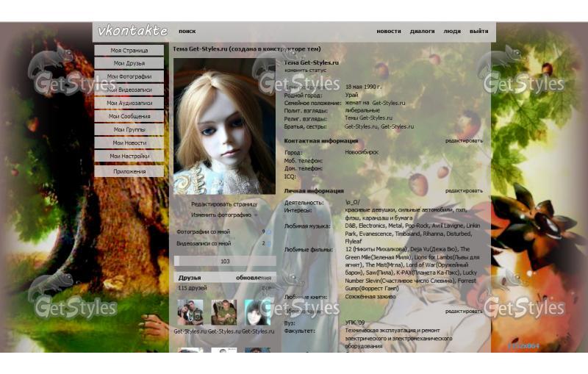Viewport: 588px width, 374px height.
Task: Open the profile photo of the doll
Action: pos(224,126)
